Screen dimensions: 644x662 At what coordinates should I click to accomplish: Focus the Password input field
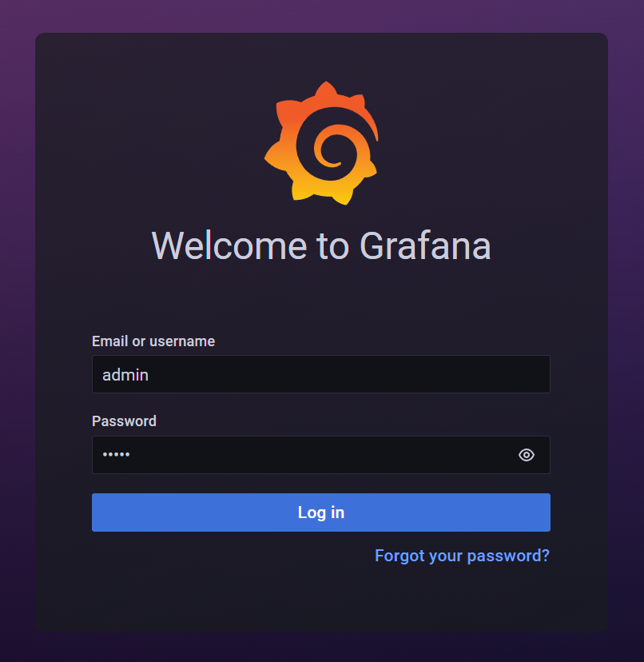click(x=320, y=455)
